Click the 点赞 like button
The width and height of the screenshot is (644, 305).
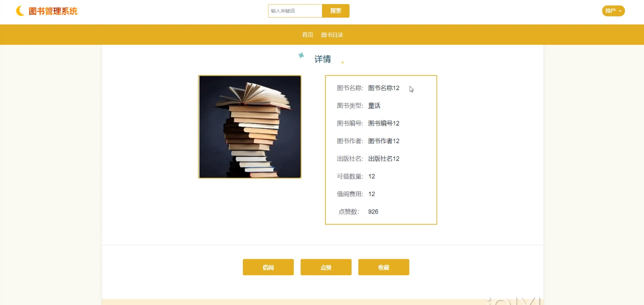tap(326, 267)
